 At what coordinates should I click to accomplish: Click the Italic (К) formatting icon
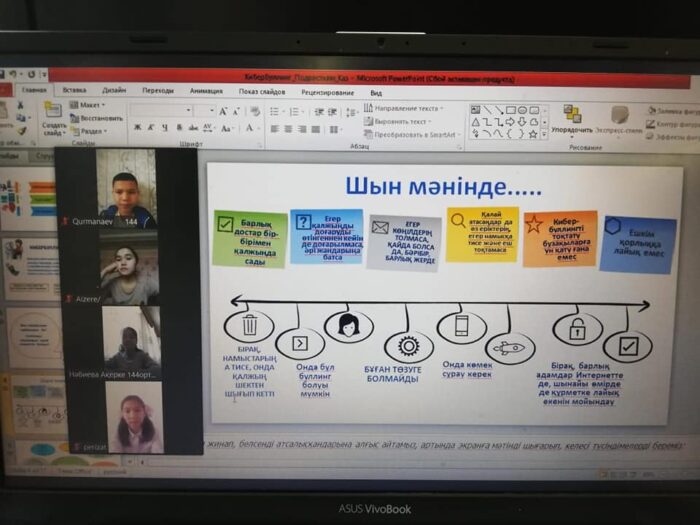coord(151,128)
